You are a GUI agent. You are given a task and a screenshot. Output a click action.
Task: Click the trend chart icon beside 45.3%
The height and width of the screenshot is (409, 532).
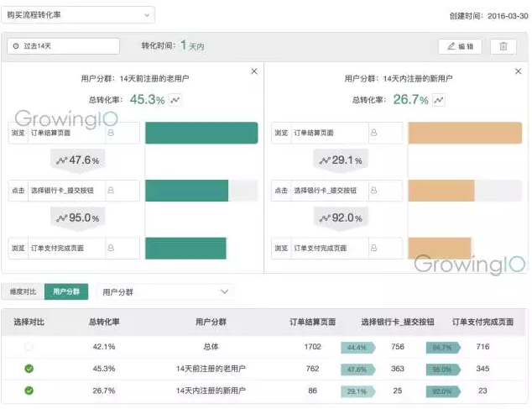tap(175, 100)
